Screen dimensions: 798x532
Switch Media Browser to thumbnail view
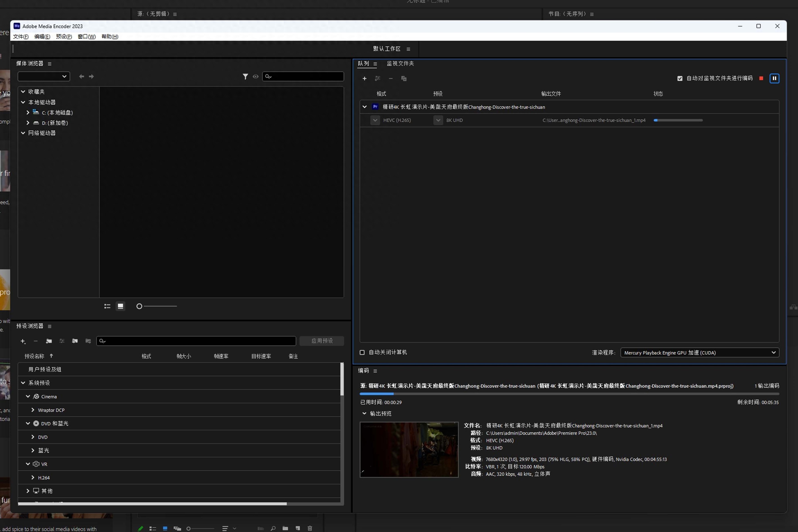click(121, 306)
